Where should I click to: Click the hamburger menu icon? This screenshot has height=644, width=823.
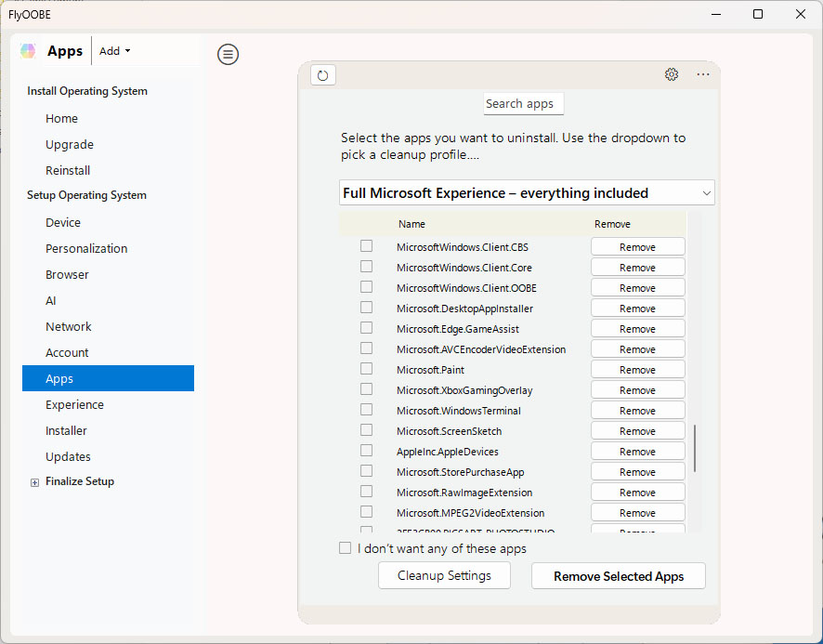[228, 55]
